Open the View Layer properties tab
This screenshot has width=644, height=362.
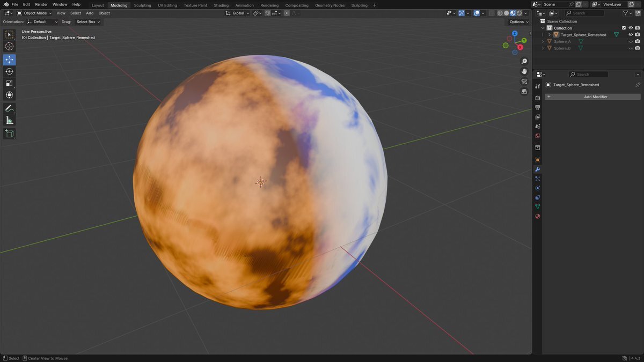tap(538, 117)
